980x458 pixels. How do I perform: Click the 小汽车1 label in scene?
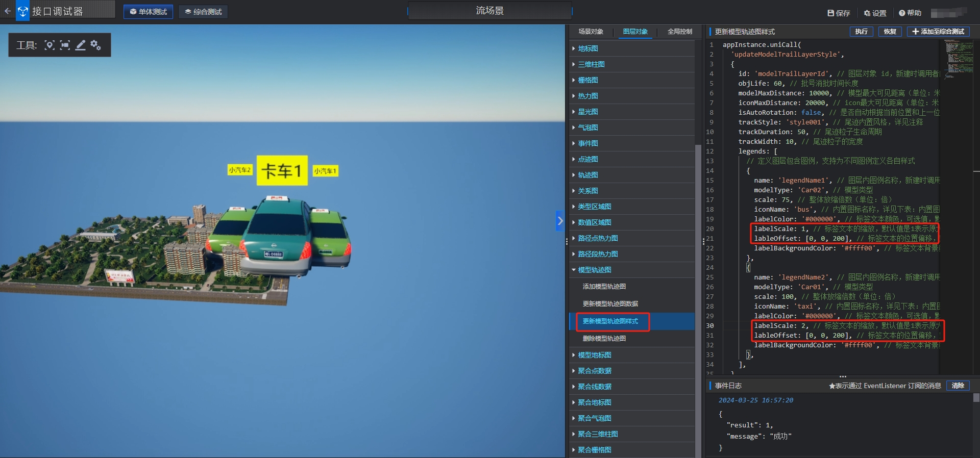click(x=325, y=171)
